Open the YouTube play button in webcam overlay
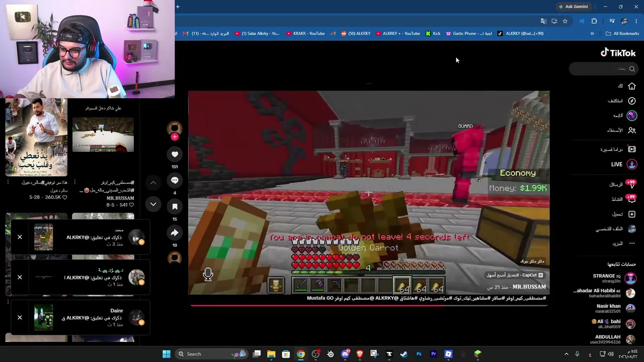The width and height of the screenshot is (644, 362). point(22,17)
